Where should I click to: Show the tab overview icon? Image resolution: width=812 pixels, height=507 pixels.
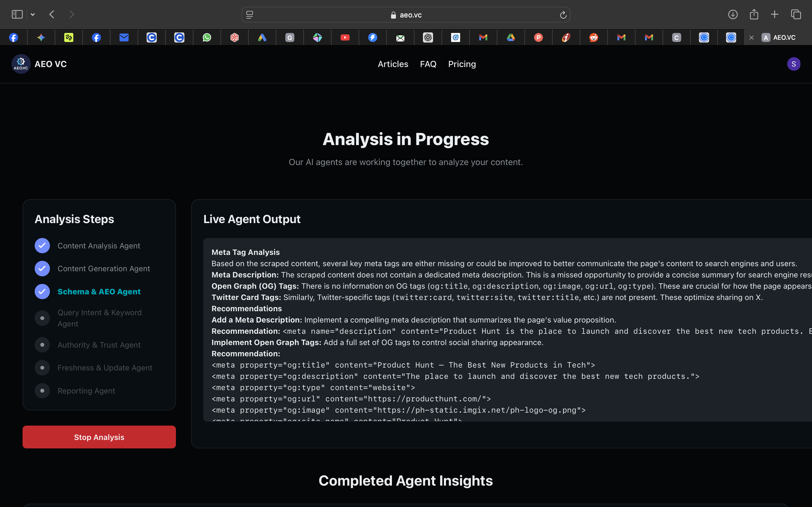(796, 14)
